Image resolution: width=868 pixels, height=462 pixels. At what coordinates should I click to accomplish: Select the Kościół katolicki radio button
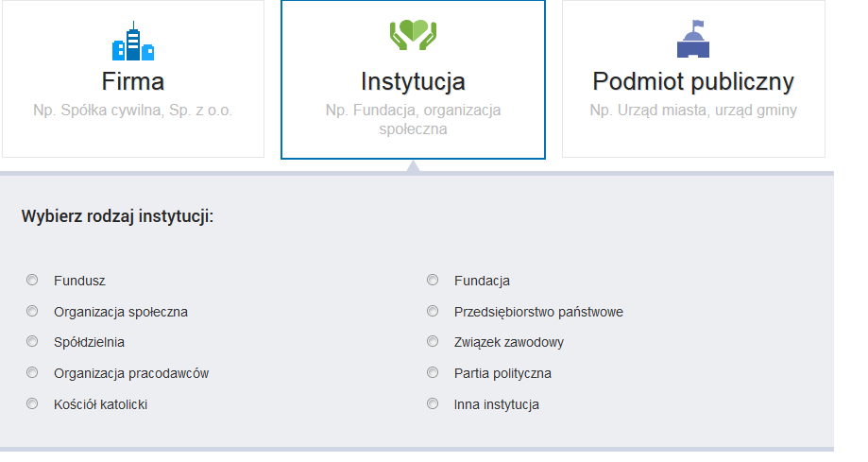(x=32, y=404)
